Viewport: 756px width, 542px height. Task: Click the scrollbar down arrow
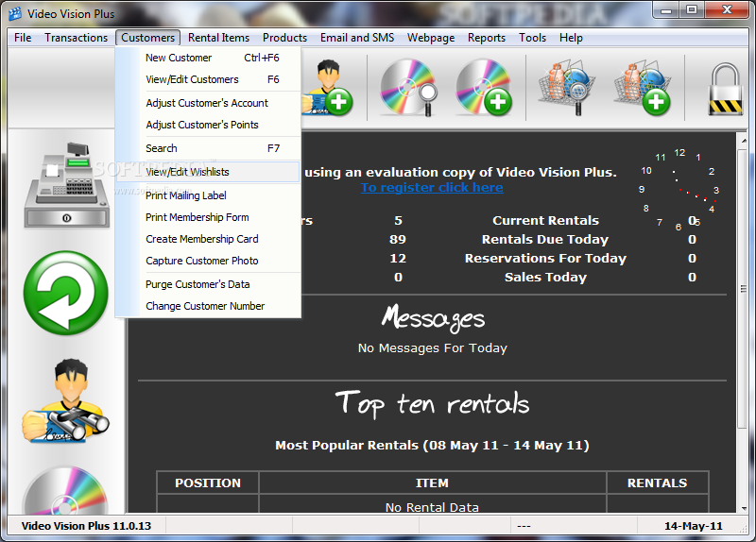click(x=743, y=508)
